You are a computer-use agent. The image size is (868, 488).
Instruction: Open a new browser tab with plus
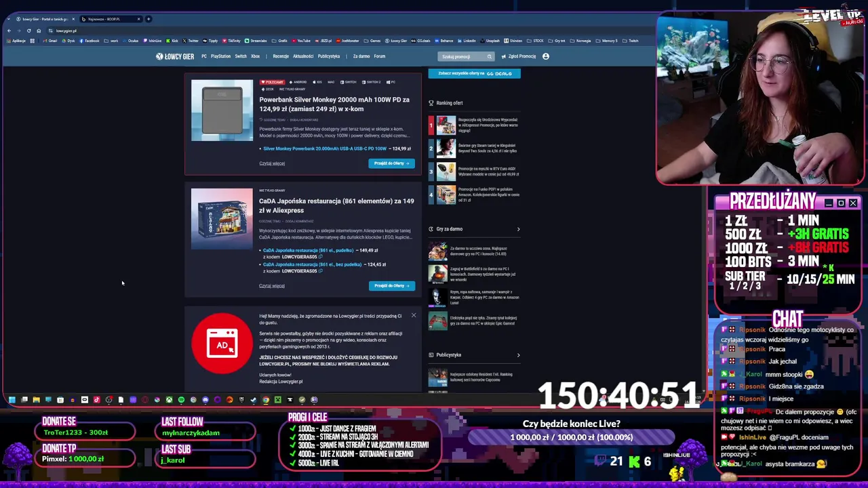(149, 19)
